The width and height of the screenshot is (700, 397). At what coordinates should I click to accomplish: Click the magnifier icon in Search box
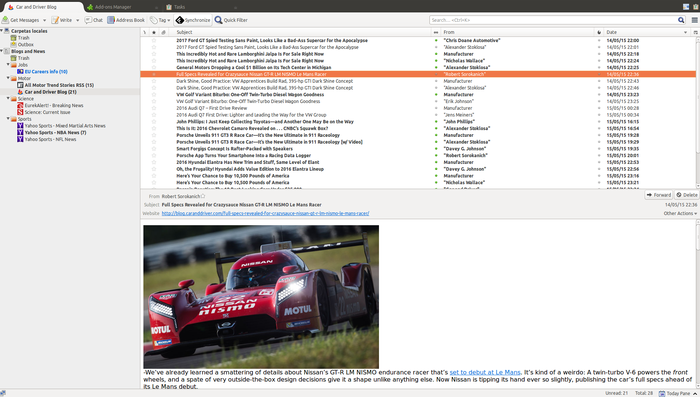click(x=681, y=20)
